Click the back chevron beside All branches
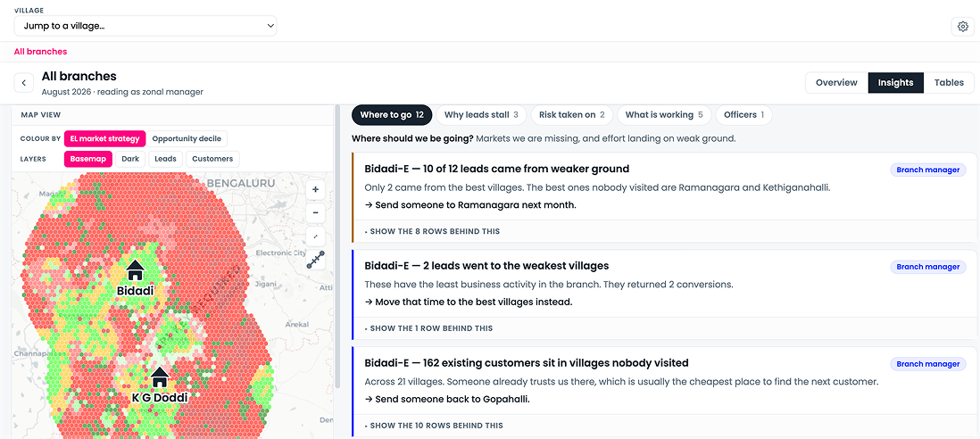Screen dimensions: 980x439 (24, 82)
